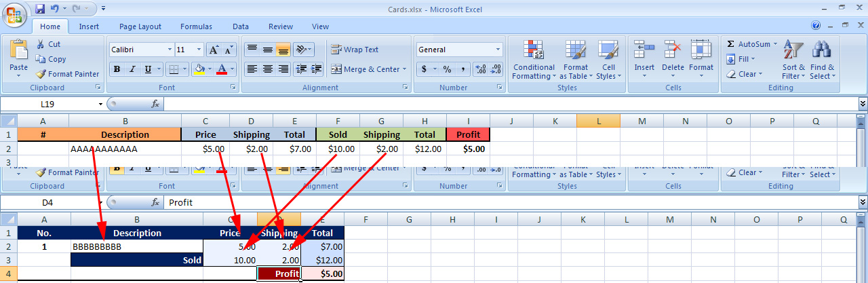Open Conditional Formatting in Styles group
868x283 pixels.
coord(534,51)
